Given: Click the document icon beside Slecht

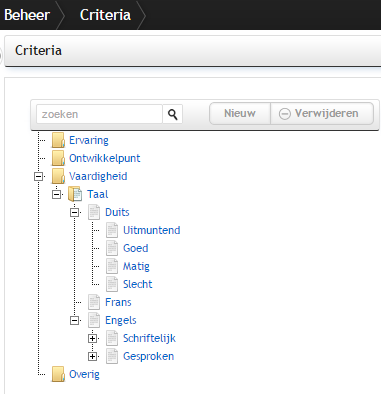Looking at the screenshot, I should click(112, 284).
